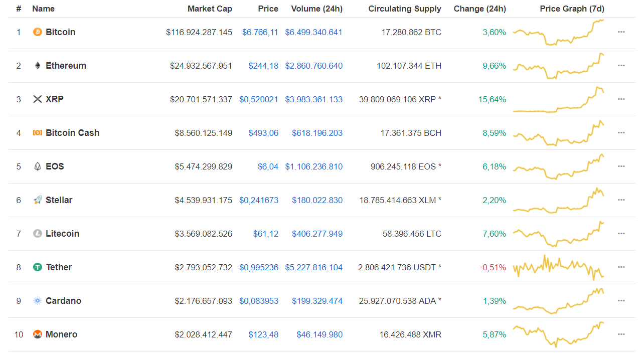
Task: Open the Bitcoin name link
Action: pyautogui.click(x=60, y=32)
